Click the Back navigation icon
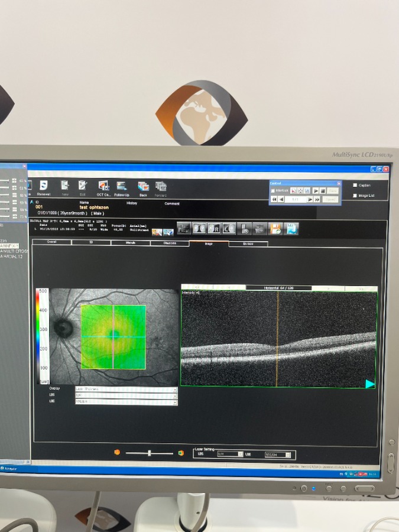Viewport: 399px width, 532px height. coord(142,186)
